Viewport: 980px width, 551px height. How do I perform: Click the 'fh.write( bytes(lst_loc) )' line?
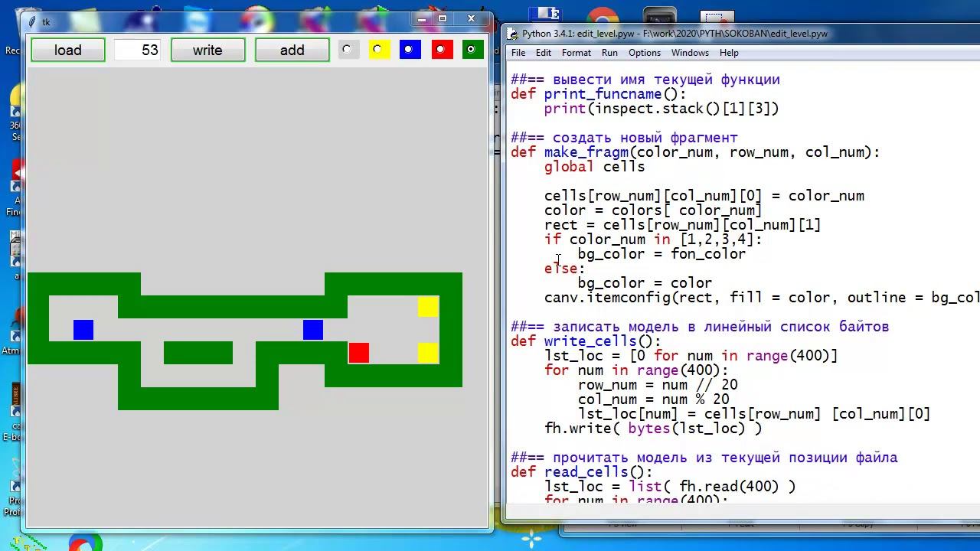click(653, 429)
